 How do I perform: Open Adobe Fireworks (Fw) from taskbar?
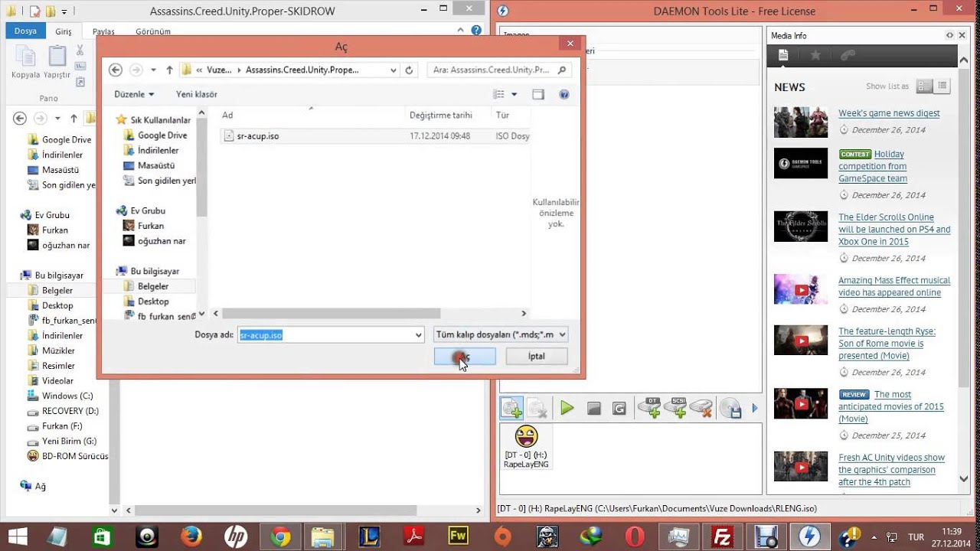point(458,536)
